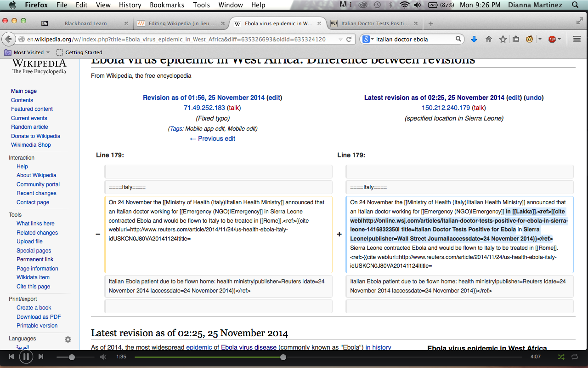
Task: Click the Firefox home icon
Action: tap(489, 40)
